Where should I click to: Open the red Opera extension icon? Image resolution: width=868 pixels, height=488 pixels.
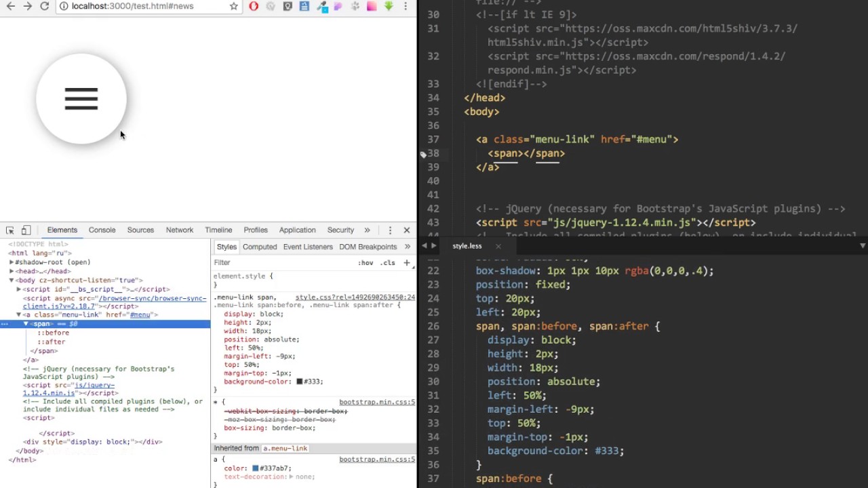(x=254, y=6)
